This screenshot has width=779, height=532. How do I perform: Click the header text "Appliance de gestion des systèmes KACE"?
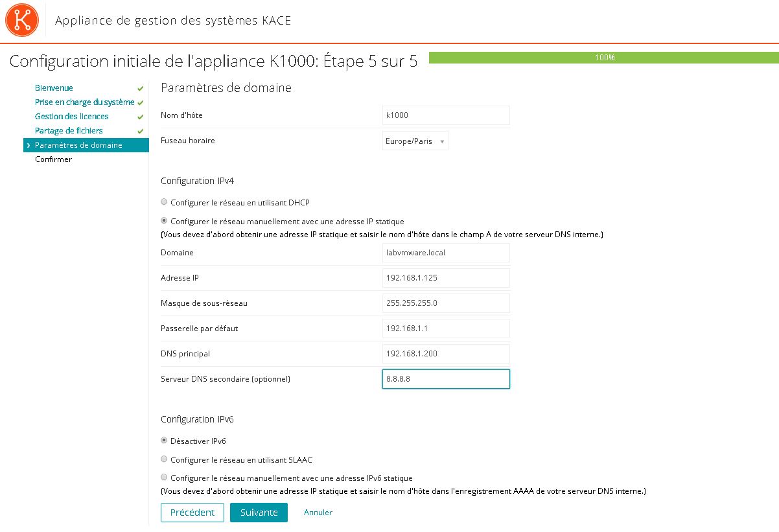pos(173,21)
